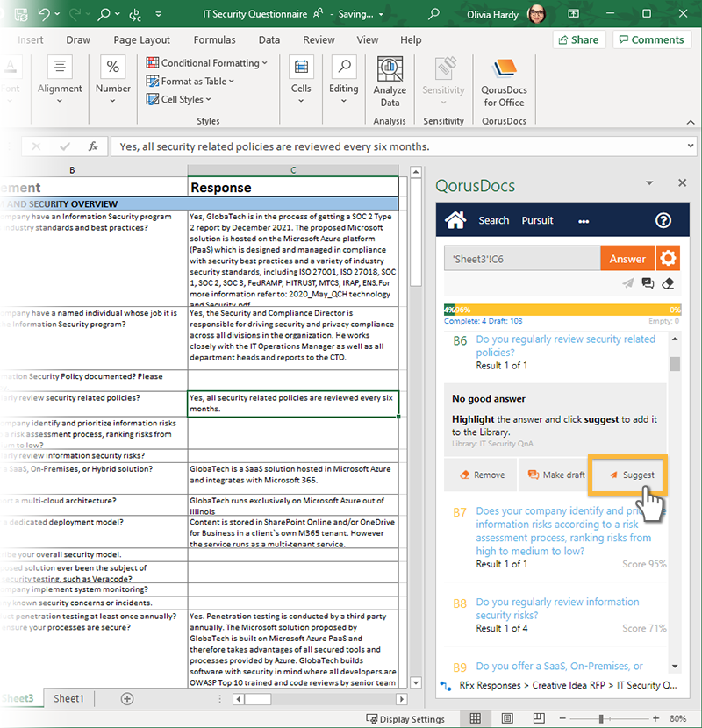Image resolution: width=702 pixels, height=728 pixels.
Task: Open Analyze Data in the ribbon
Action: point(390,82)
